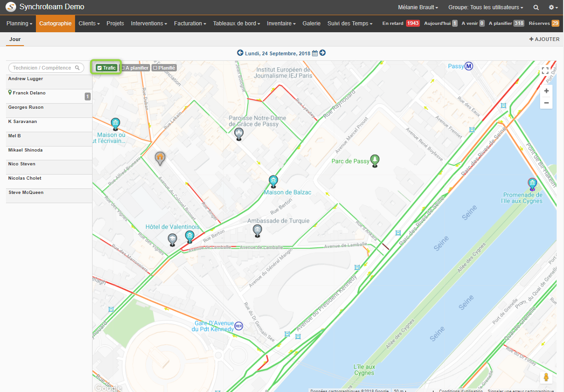
Task: Select technician Georges Ruson
Action: tap(49, 111)
